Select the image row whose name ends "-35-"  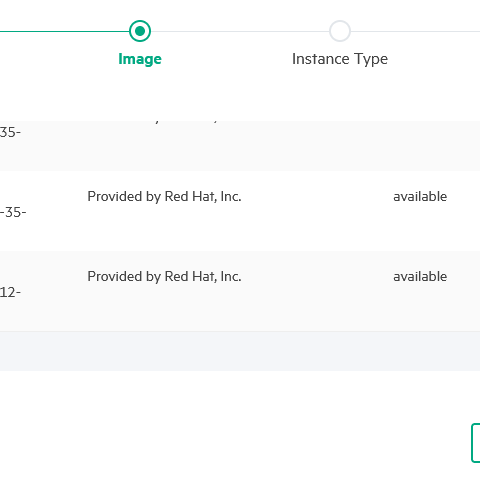click(x=240, y=211)
